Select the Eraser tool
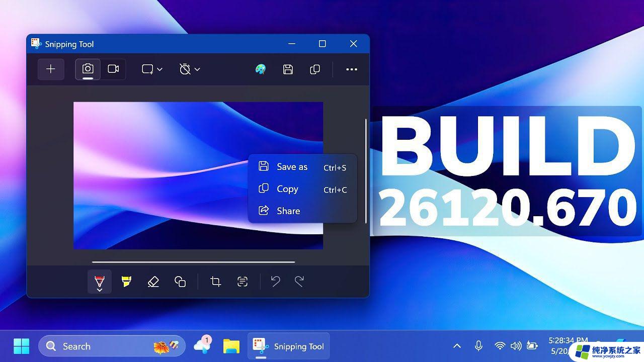The height and width of the screenshot is (362, 644). click(153, 282)
